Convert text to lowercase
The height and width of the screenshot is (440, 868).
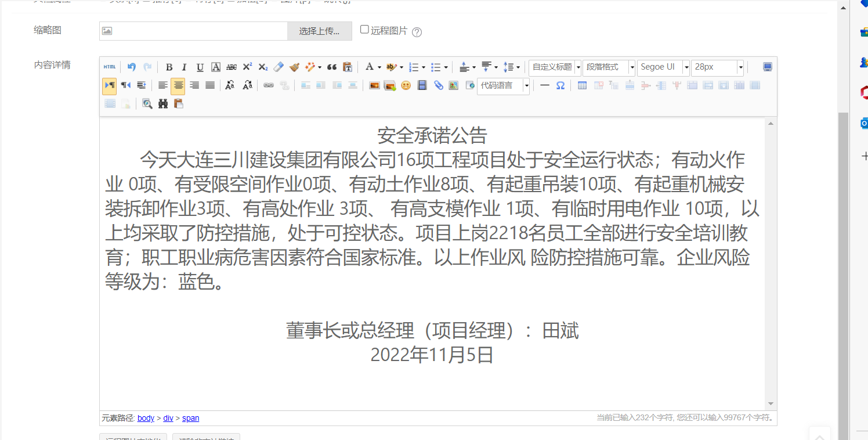click(x=247, y=85)
